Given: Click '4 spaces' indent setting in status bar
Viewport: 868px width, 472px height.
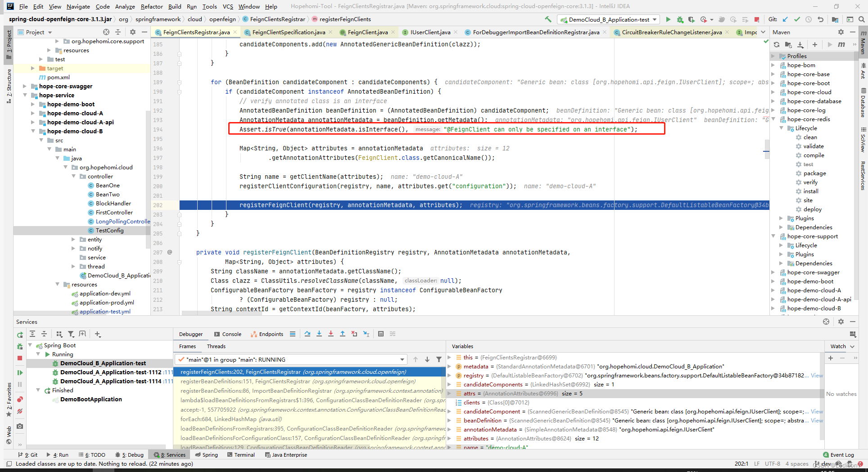Looking at the screenshot, I should pos(797,463).
